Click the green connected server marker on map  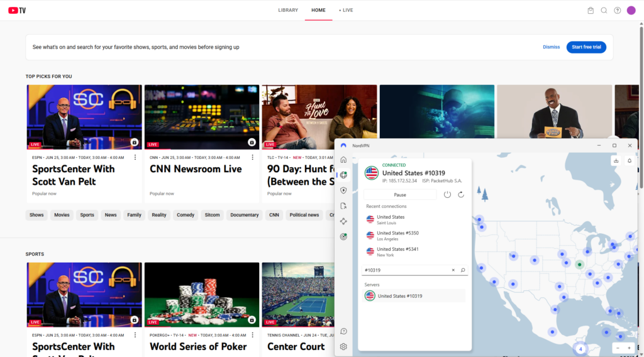pos(579,265)
